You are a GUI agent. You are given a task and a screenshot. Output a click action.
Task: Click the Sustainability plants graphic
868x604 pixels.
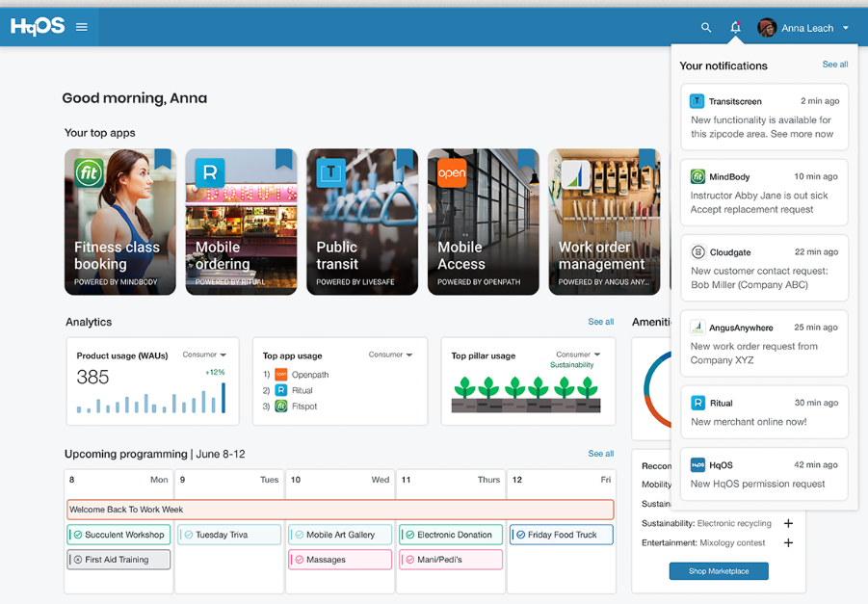525,394
